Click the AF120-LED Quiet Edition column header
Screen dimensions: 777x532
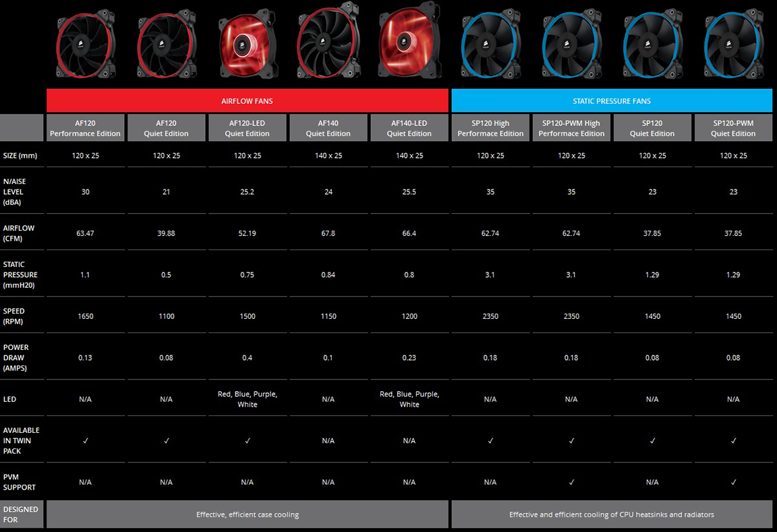248,128
